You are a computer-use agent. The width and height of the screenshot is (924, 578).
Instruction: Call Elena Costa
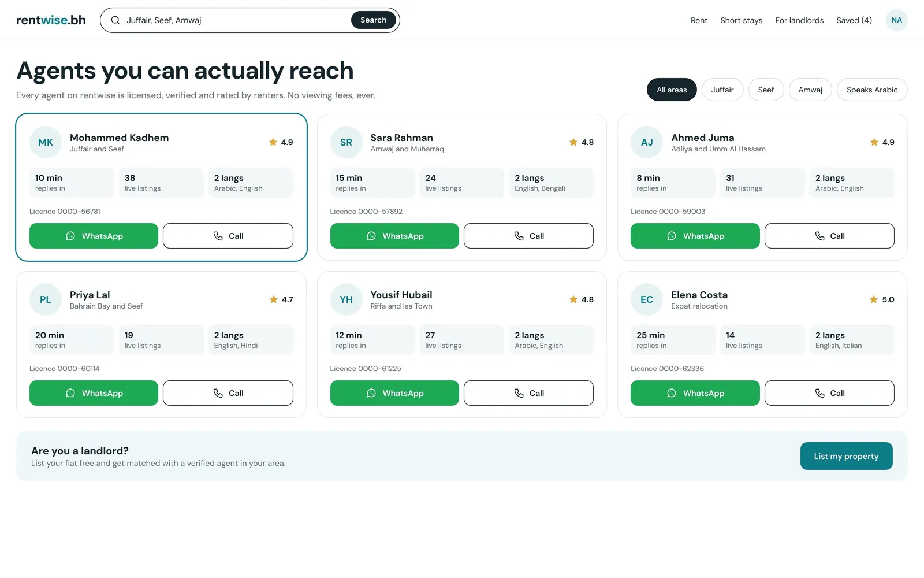tap(829, 393)
